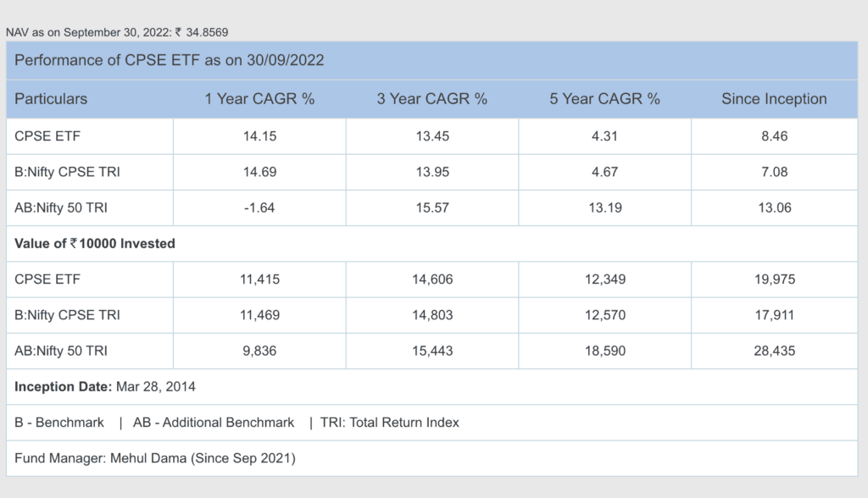Click the invested value 14,606

[432, 279]
